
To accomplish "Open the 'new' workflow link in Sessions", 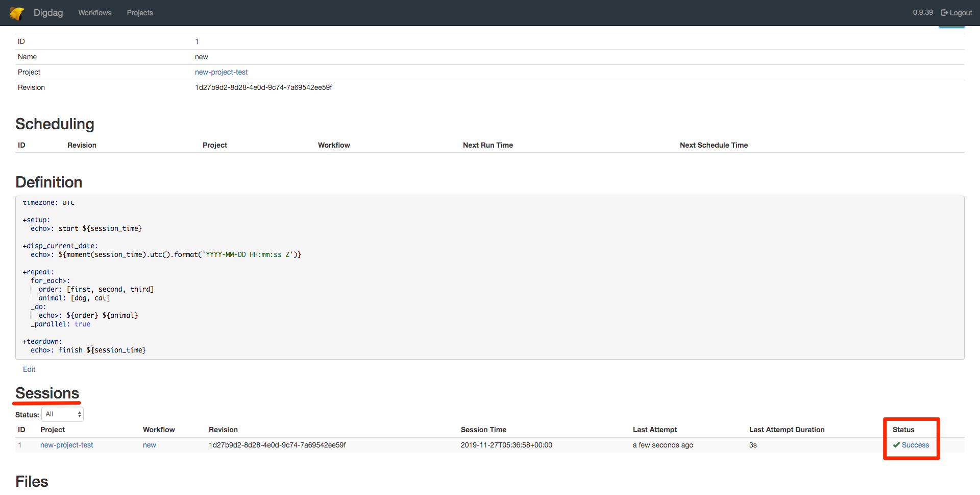I will [149, 445].
